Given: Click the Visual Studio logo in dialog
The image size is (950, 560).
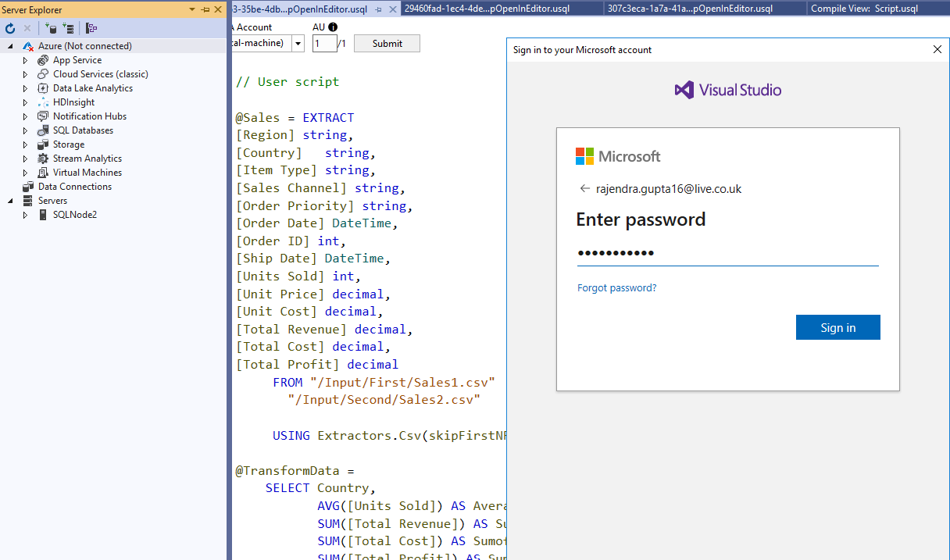Looking at the screenshot, I should pyautogui.click(x=727, y=90).
